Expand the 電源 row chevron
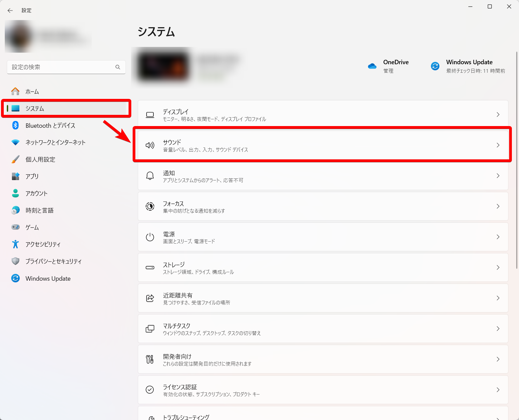 pos(498,237)
